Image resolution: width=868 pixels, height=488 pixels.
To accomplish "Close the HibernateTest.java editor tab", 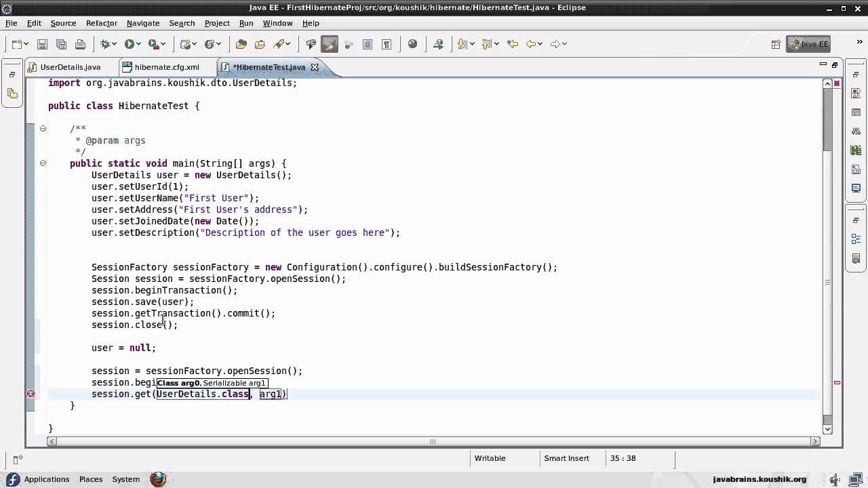I will tap(315, 67).
